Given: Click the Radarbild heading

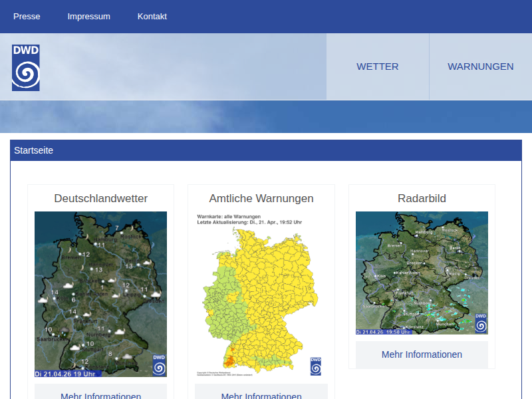Looking at the screenshot, I should coord(422,198).
